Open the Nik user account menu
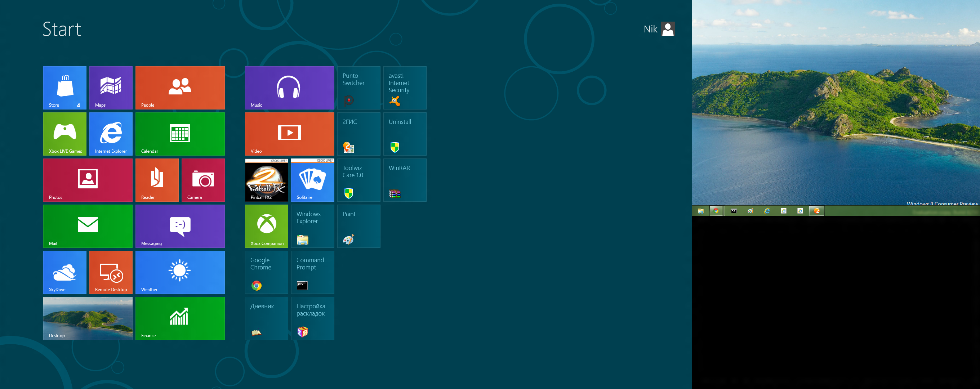 tap(659, 29)
